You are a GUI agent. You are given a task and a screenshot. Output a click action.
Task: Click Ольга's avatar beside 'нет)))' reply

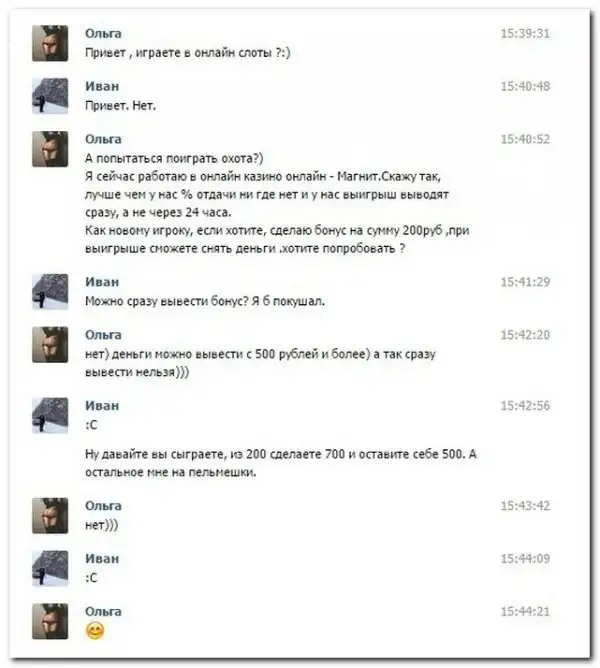tap(50, 515)
